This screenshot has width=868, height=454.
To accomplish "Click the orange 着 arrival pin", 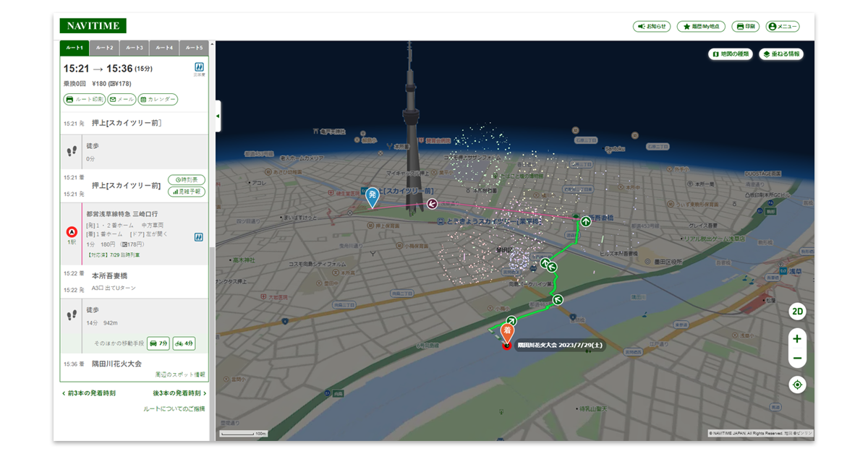I will 507,333.
